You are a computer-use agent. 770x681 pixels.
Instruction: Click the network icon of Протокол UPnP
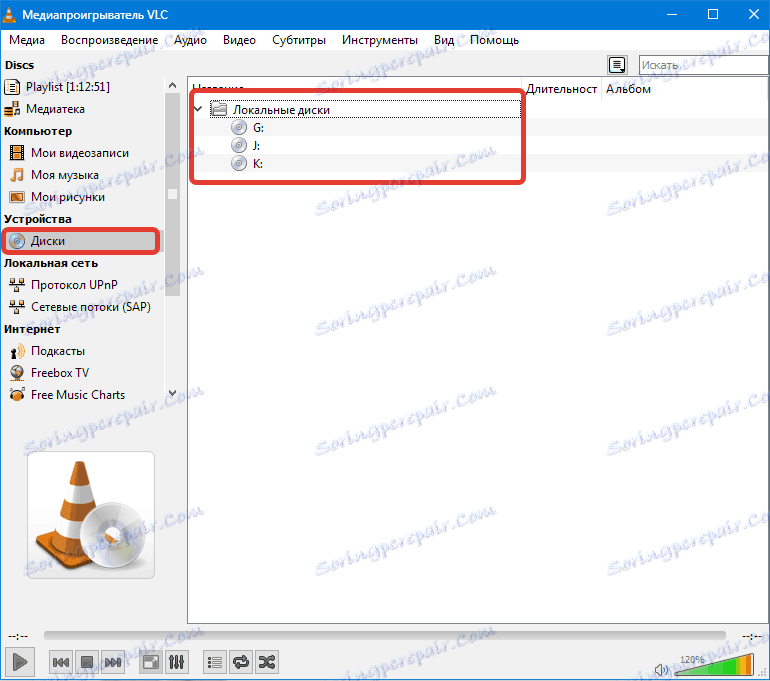coord(17,285)
